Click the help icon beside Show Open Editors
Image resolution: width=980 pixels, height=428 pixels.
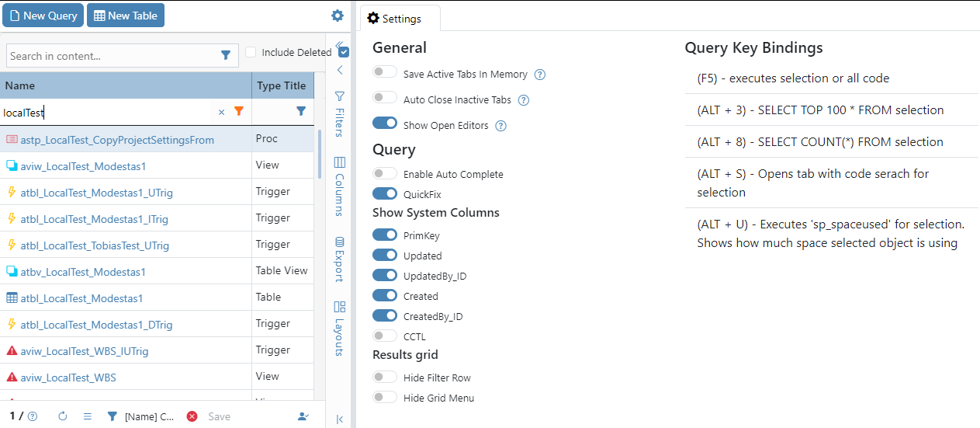click(x=500, y=126)
